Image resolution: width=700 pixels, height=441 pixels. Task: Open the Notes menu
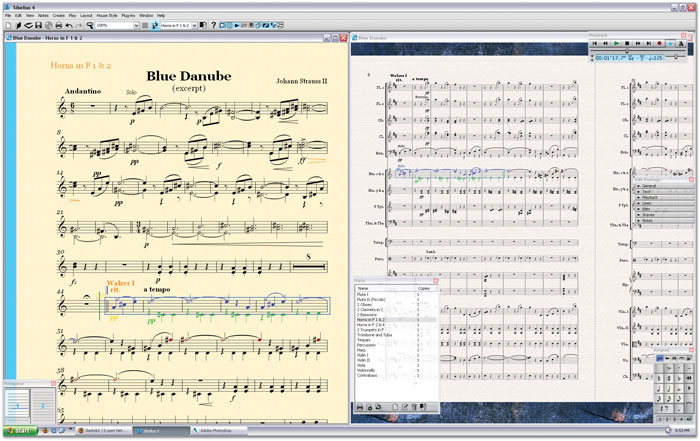(43, 16)
